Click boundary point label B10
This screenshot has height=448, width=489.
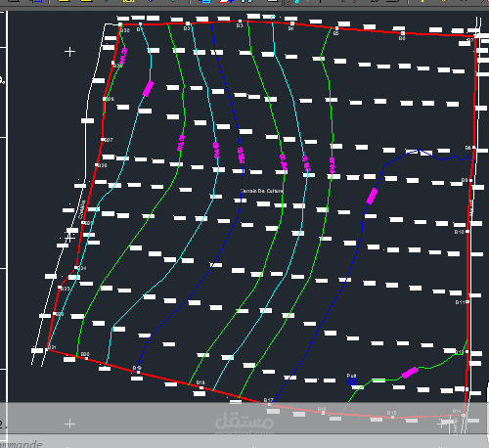(460, 232)
